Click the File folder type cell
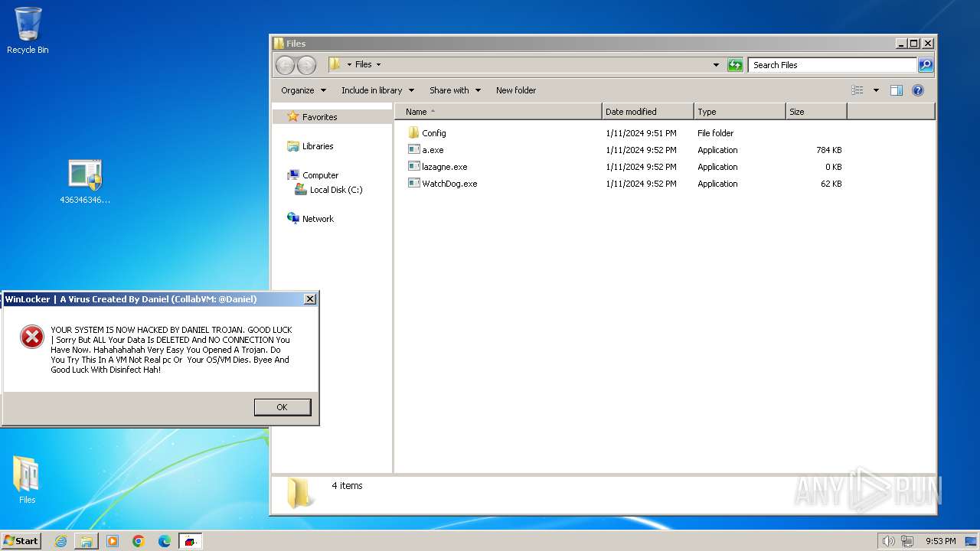The width and height of the screenshot is (980, 551). pos(715,133)
